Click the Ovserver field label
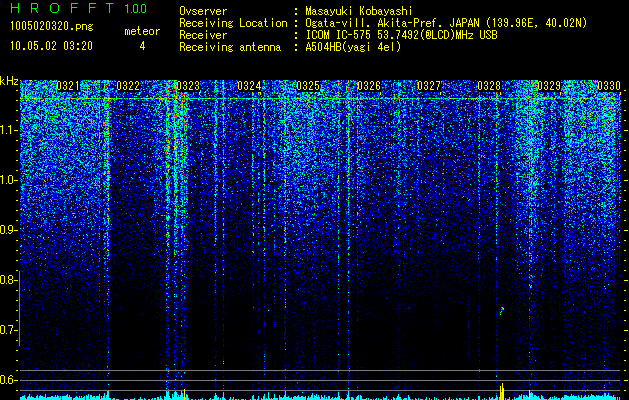The height and width of the screenshot is (400, 629). pos(203,11)
